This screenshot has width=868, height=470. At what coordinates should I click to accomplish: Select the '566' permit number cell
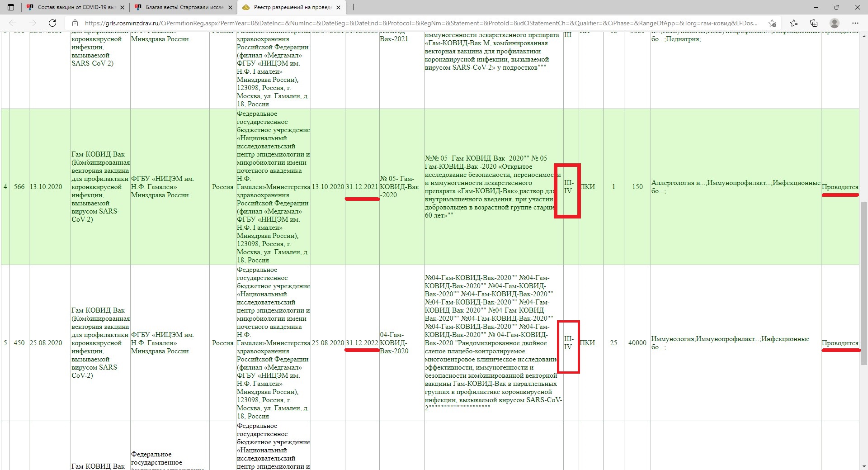pyautogui.click(x=19, y=187)
